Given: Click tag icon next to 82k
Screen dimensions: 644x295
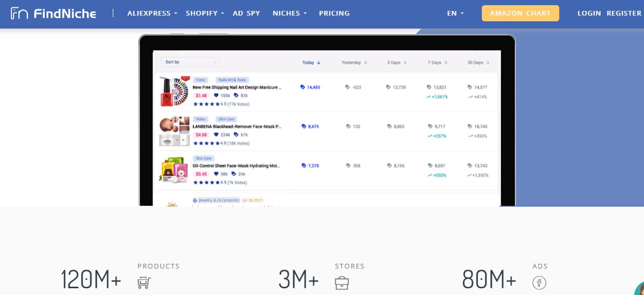Looking at the screenshot, I should 236,96.
